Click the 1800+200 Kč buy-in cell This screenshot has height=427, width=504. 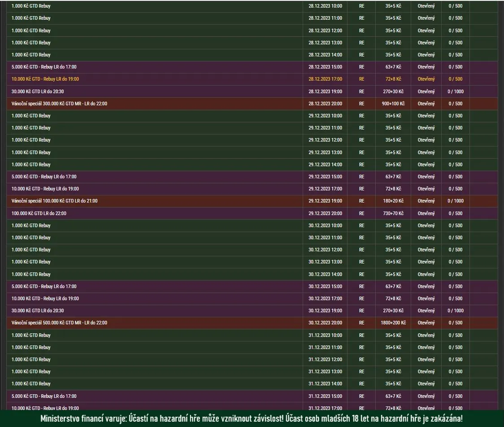393,323
